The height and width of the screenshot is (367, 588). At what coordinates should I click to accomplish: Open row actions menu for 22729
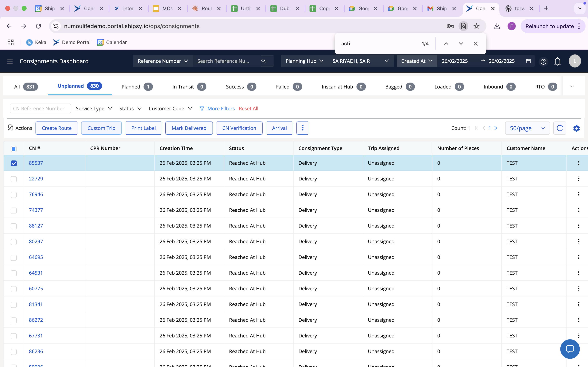tap(579, 179)
